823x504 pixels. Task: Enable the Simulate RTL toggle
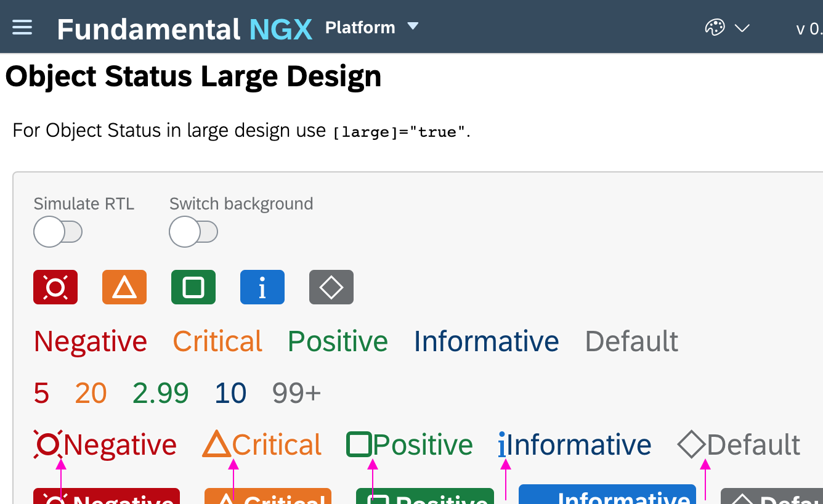(x=59, y=232)
